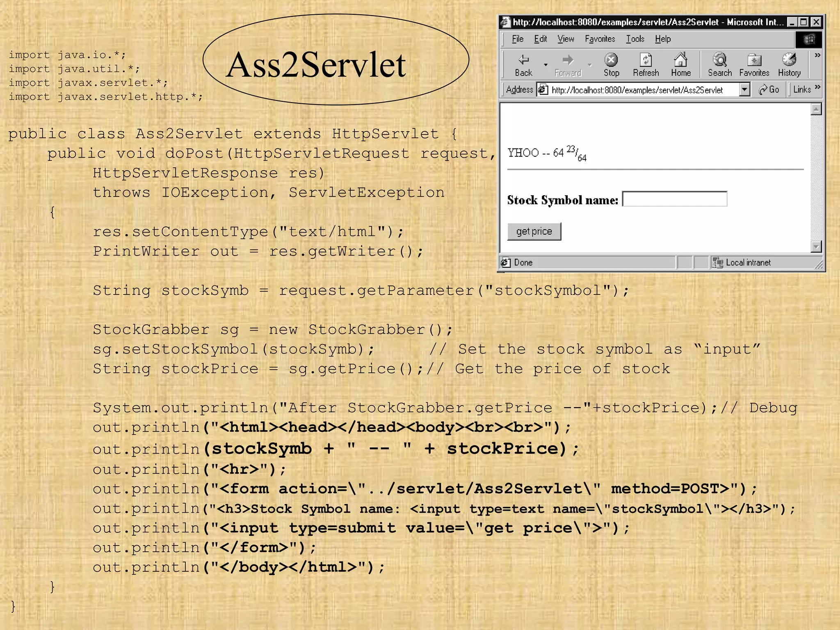Click the Go button next to address bar
This screenshot has width=840, height=630.
[x=769, y=89]
